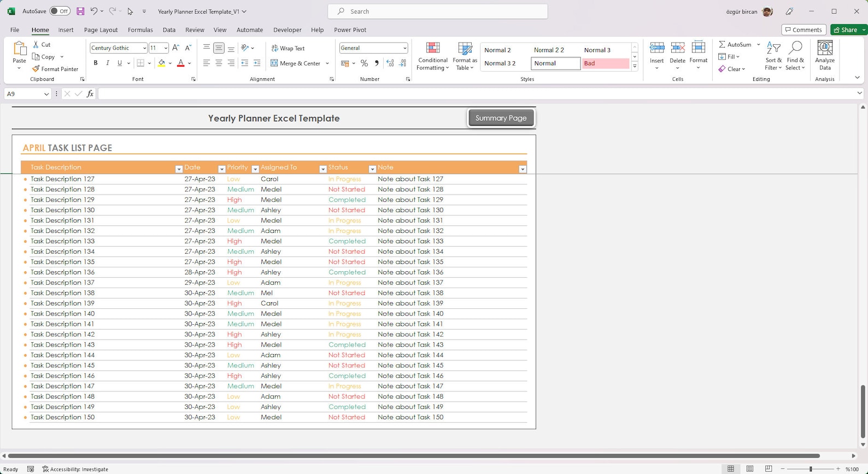868x474 pixels.
Task: Click the horizontal scrollbar at the bottom
Action: pyautogui.click(x=414, y=456)
